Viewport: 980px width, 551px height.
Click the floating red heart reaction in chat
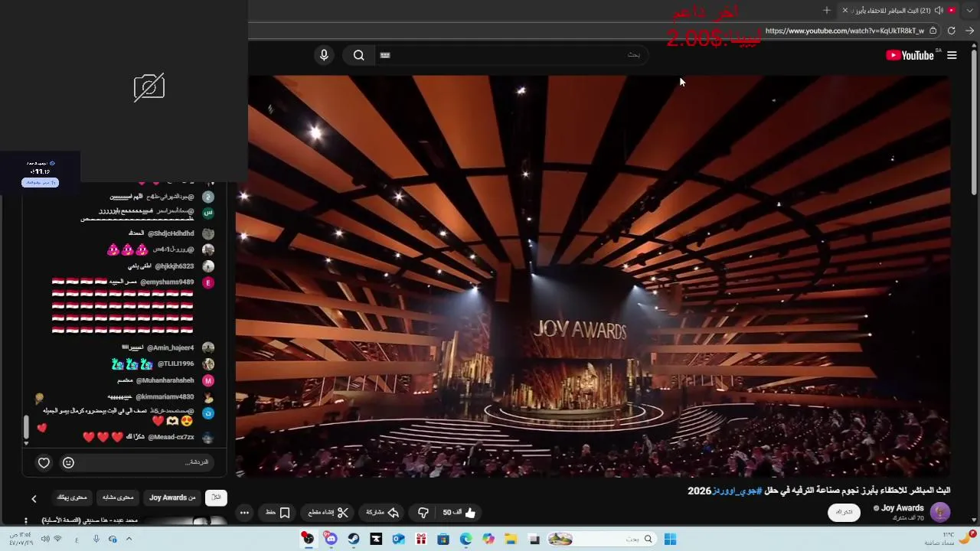41,428
